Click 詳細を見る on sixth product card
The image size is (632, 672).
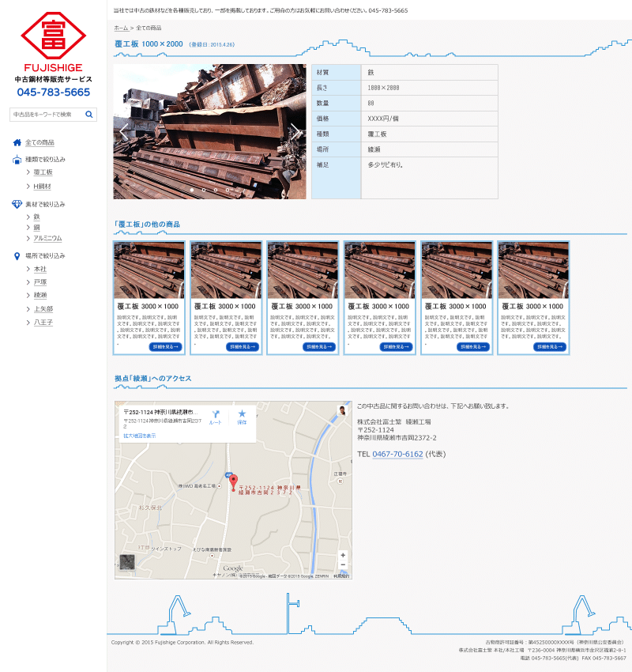coord(550,347)
